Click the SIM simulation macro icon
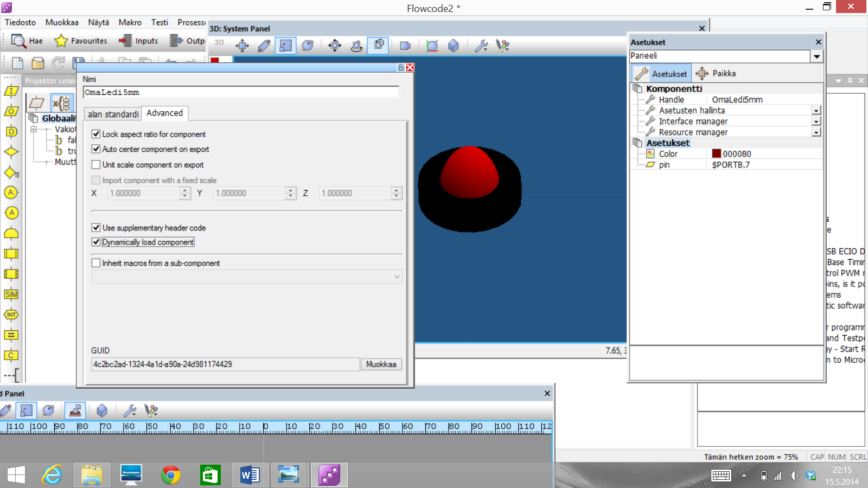 pos(11,294)
